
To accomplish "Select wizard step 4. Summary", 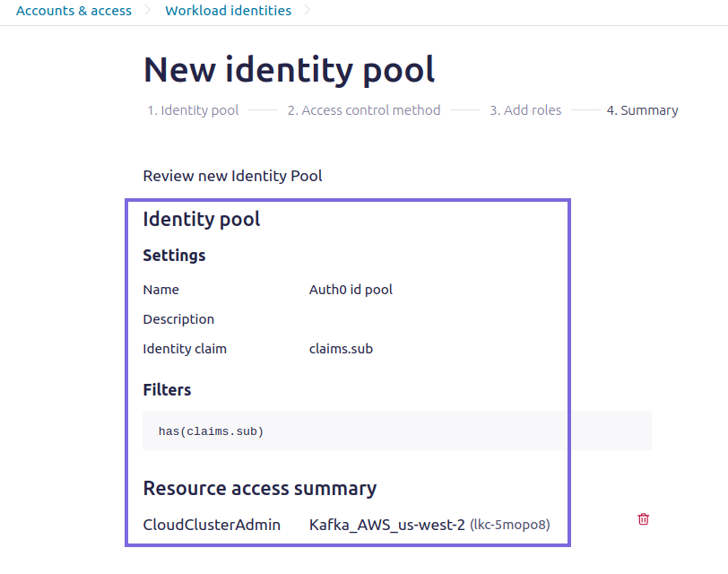I will 642,109.
